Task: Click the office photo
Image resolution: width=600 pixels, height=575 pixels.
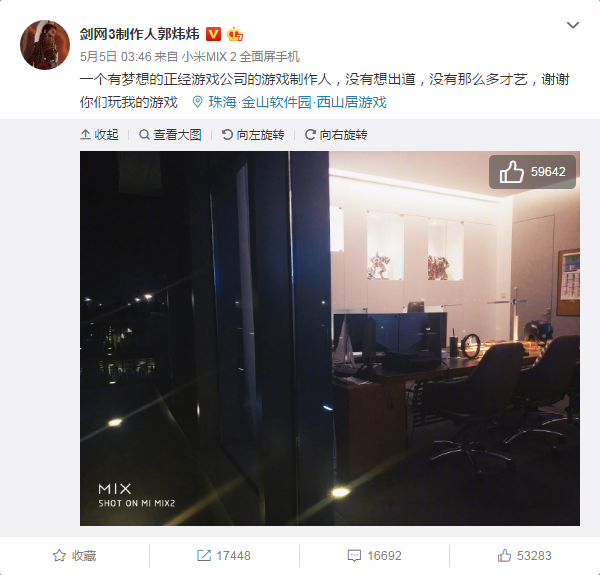Action: [x=330, y=338]
